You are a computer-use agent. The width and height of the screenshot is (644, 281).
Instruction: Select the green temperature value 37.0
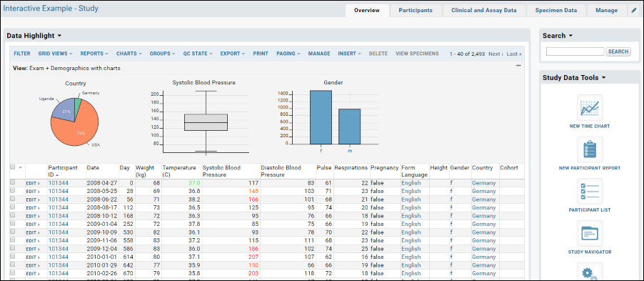(194, 182)
